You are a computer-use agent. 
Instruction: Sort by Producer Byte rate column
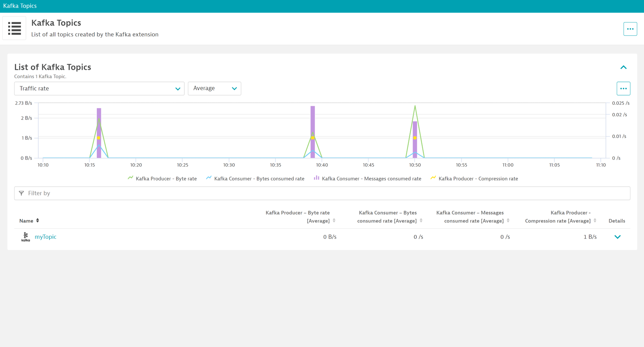point(334,221)
